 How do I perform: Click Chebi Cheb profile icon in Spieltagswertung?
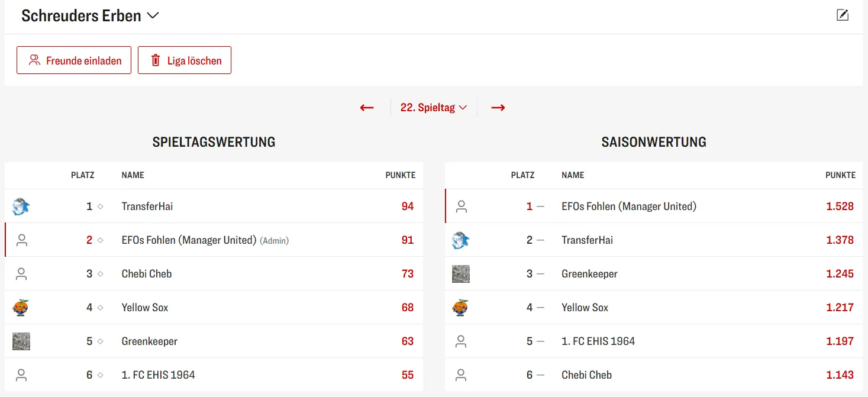(22, 274)
